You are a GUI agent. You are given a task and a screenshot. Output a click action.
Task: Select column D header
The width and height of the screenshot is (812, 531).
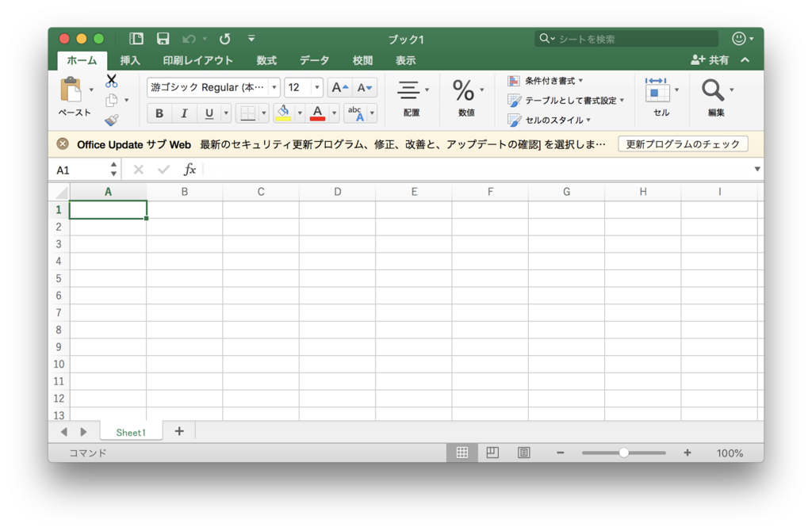coord(337,192)
